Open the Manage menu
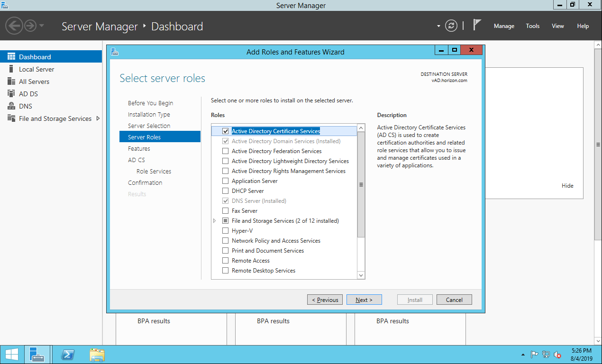This screenshot has height=364, width=602. [504, 26]
